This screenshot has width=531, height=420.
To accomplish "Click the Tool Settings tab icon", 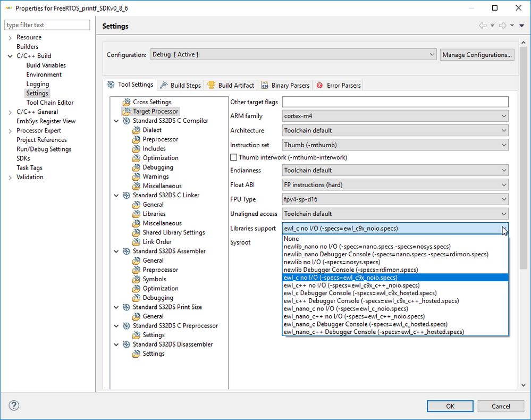I will pyautogui.click(x=111, y=85).
